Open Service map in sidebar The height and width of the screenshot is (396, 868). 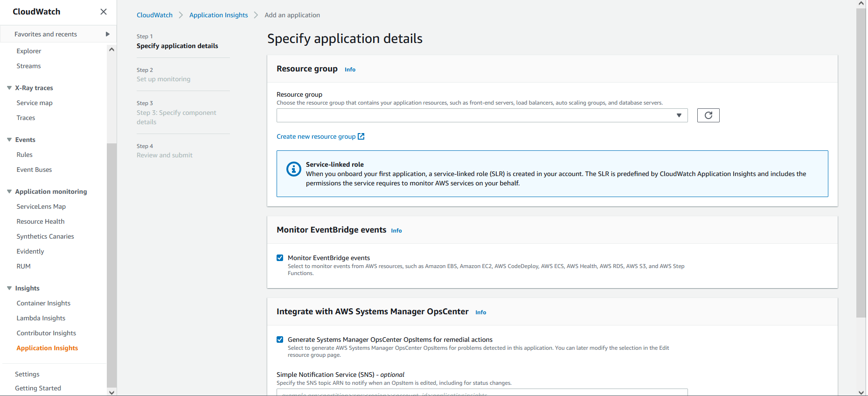(35, 103)
